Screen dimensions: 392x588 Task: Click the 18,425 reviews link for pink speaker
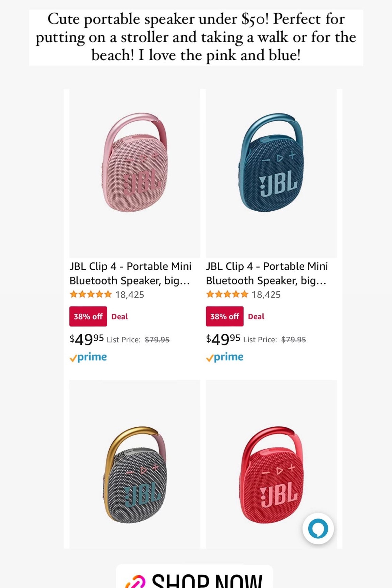click(130, 294)
